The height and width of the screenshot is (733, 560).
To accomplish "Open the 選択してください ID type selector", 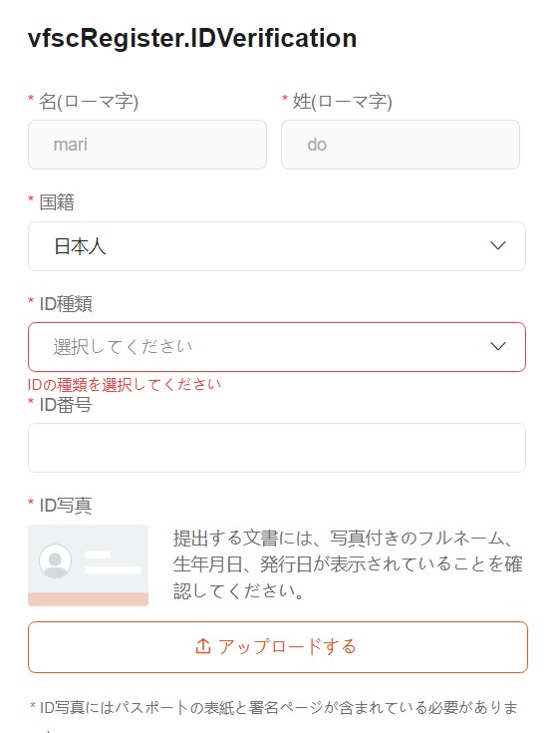I will coord(277,347).
